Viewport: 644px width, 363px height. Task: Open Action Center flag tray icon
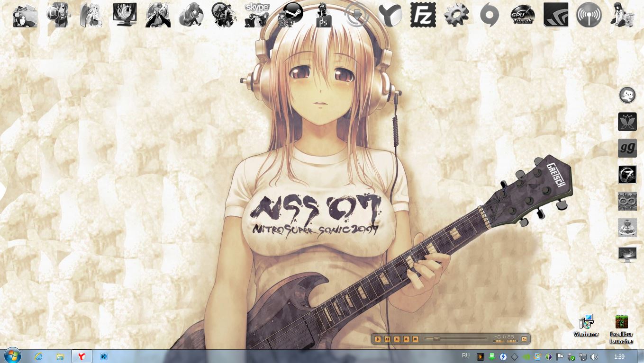click(560, 357)
